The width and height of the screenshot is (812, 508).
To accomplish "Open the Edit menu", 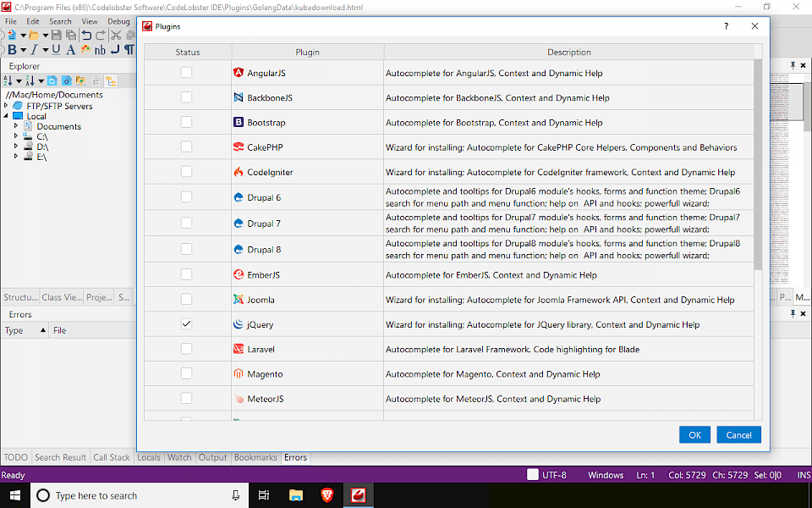I will coord(33,21).
